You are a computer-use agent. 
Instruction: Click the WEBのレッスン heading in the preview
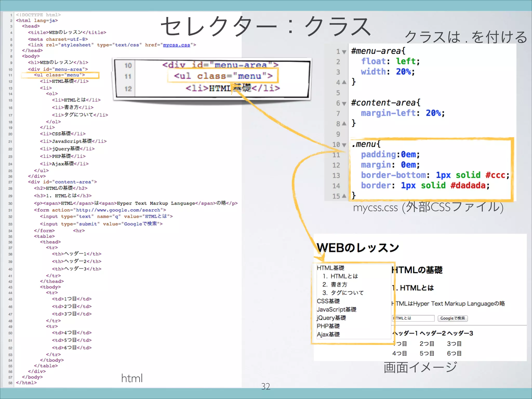tap(358, 248)
